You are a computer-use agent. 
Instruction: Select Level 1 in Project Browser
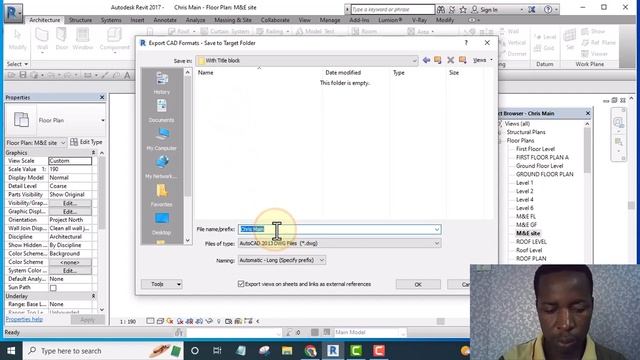point(524,183)
